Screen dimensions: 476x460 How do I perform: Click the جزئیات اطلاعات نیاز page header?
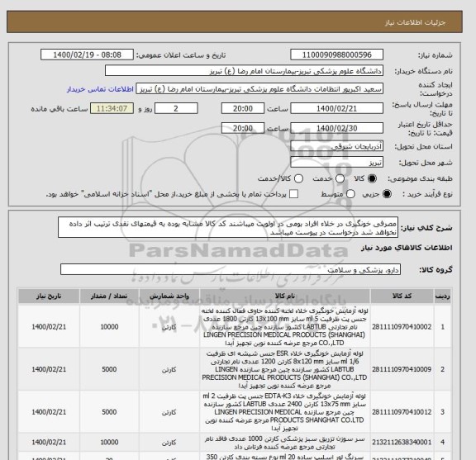415,23
